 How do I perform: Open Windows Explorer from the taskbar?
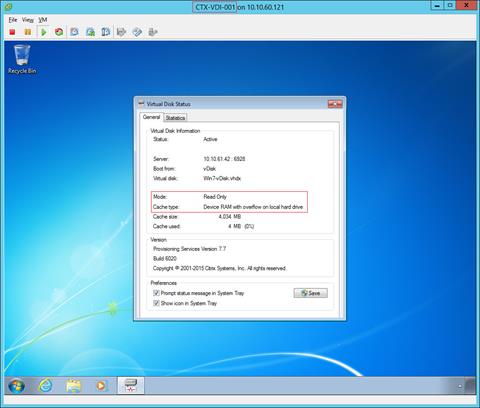73,386
